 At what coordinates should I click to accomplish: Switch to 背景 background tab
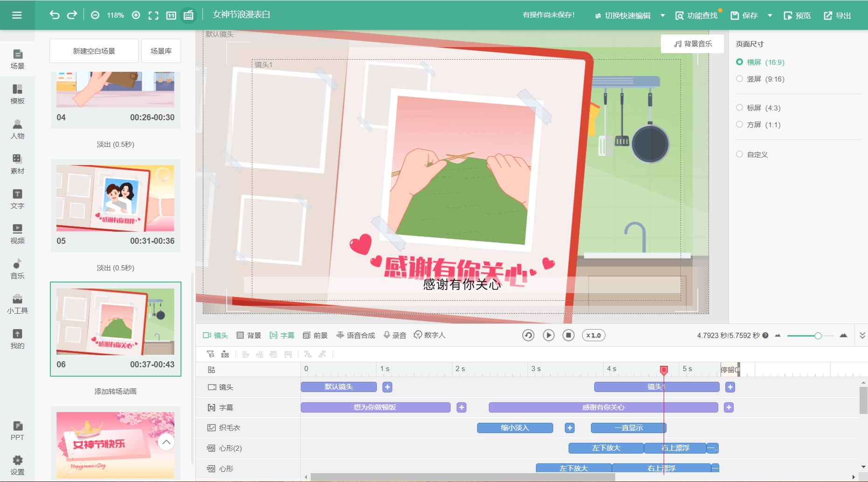(249, 335)
